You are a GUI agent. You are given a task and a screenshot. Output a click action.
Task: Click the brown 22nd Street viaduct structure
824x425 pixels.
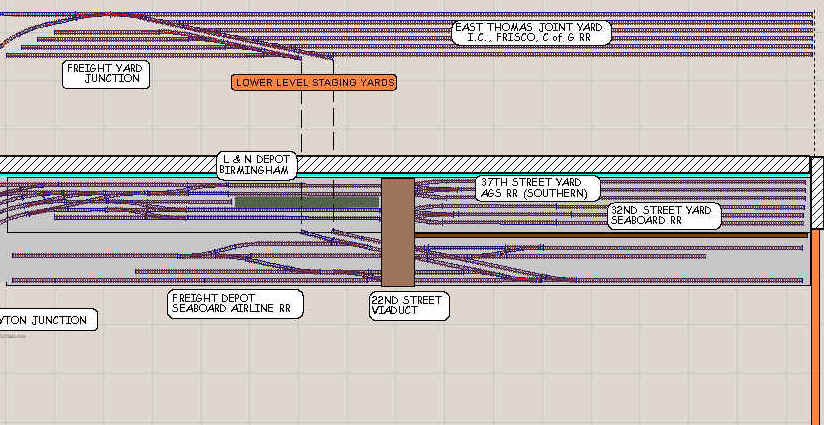pyautogui.click(x=398, y=232)
